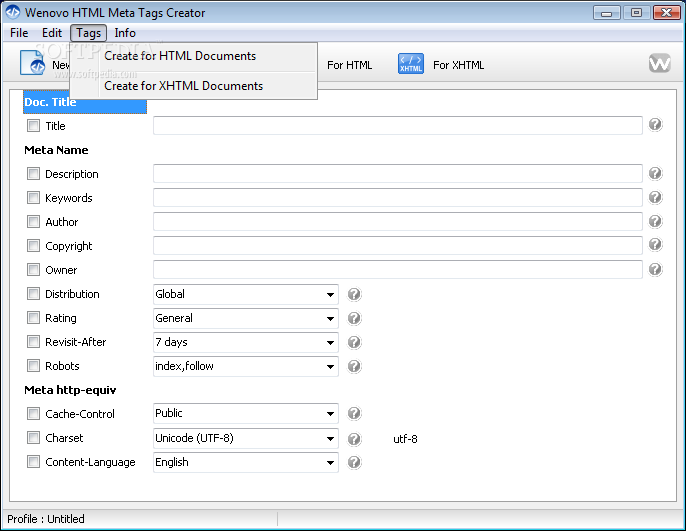Click the New document toolbar icon
The image size is (686, 531).
coord(32,63)
